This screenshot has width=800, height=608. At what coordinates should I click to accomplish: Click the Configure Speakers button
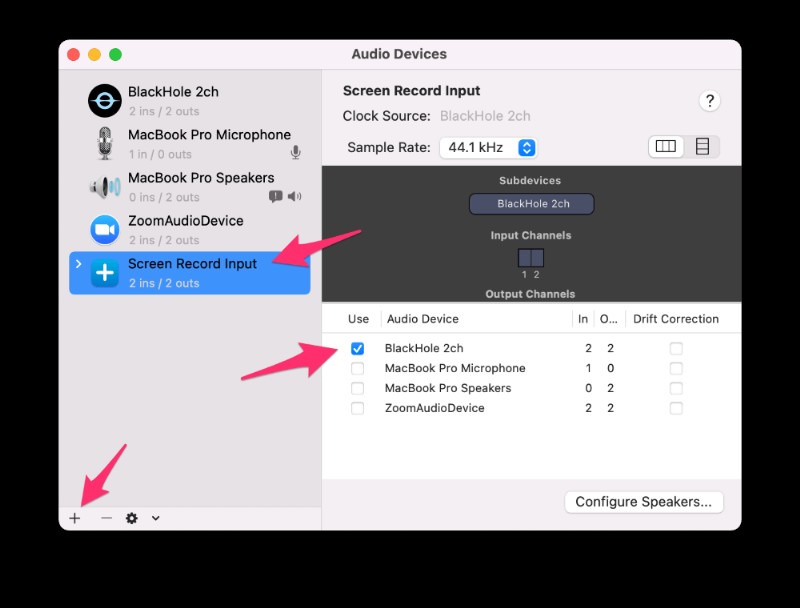tap(644, 502)
